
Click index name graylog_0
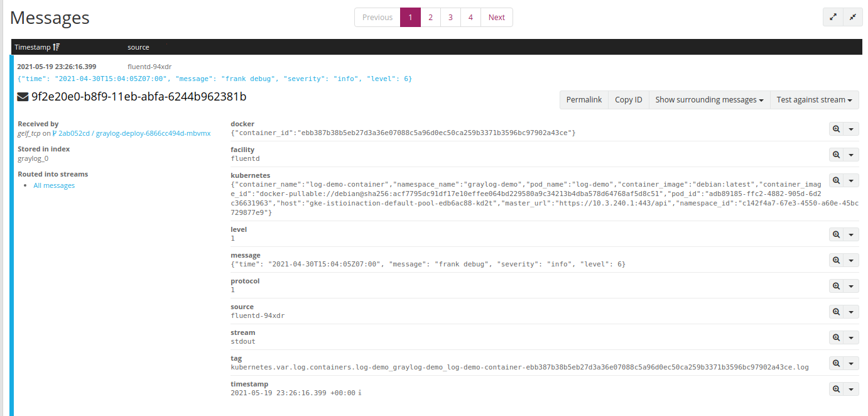33,158
